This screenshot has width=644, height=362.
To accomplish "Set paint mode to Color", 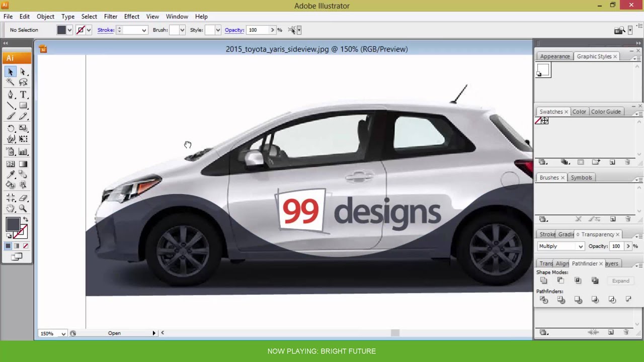I will point(8,246).
